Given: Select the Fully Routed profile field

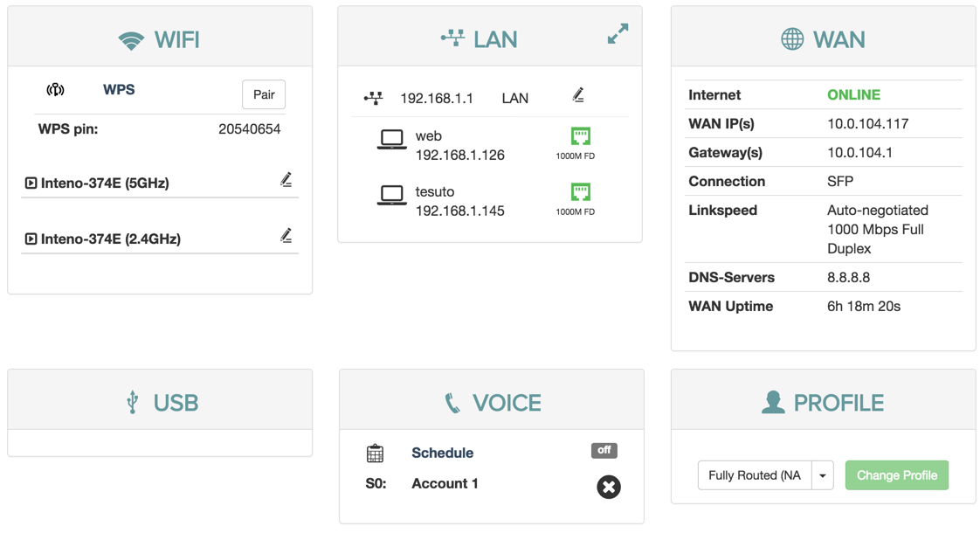Looking at the screenshot, I should [x=754, y=476].
